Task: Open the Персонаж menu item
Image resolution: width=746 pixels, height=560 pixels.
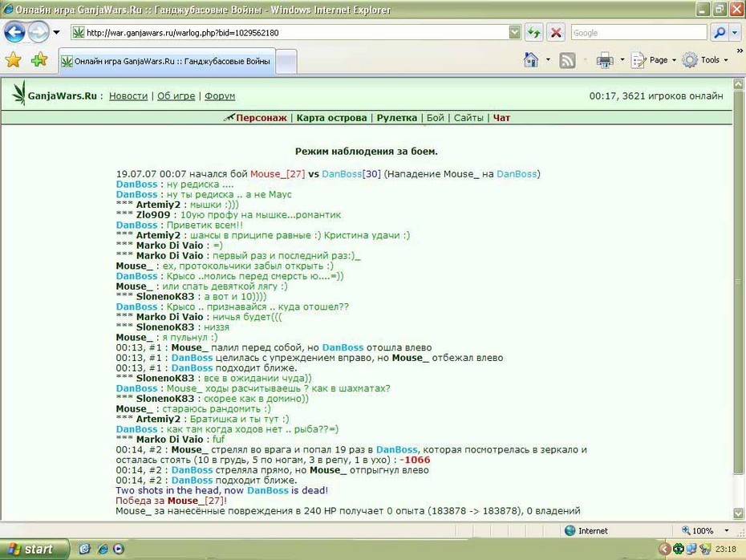Action: (x=262, y=117)
